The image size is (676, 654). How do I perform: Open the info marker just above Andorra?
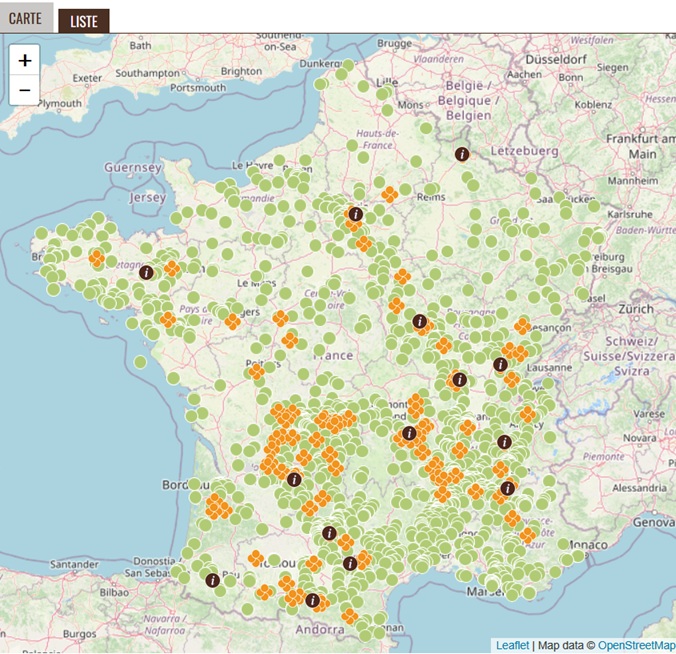(313, 600)
